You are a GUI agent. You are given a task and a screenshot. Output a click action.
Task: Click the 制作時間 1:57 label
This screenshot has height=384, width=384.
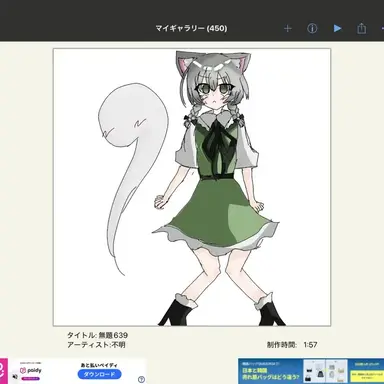pos(292,345)
